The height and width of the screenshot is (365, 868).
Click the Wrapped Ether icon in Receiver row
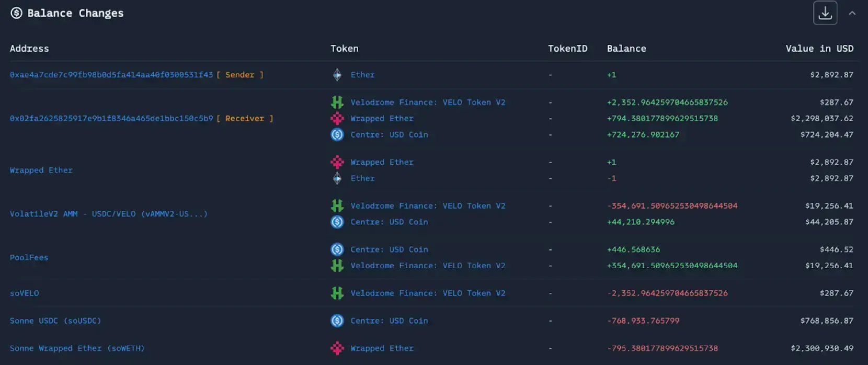337,119
